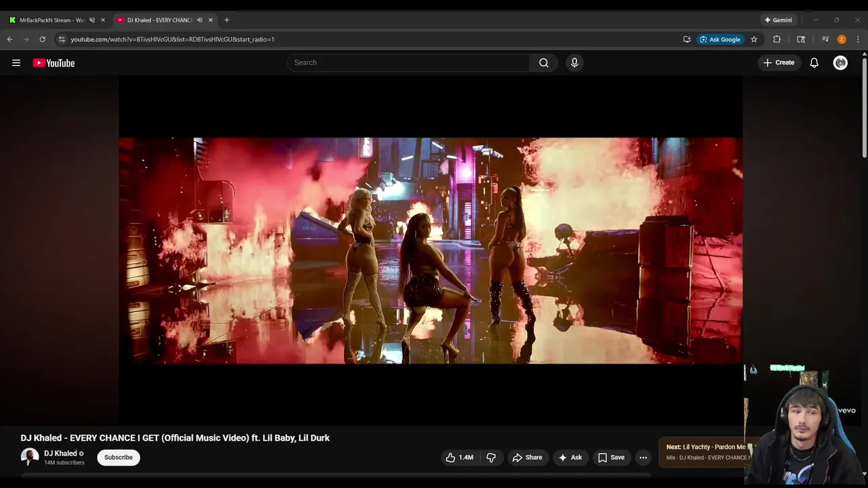Close the MrBackPackN Stream tab
This screenshot has width=868, height=488.
tap(103, 20)
